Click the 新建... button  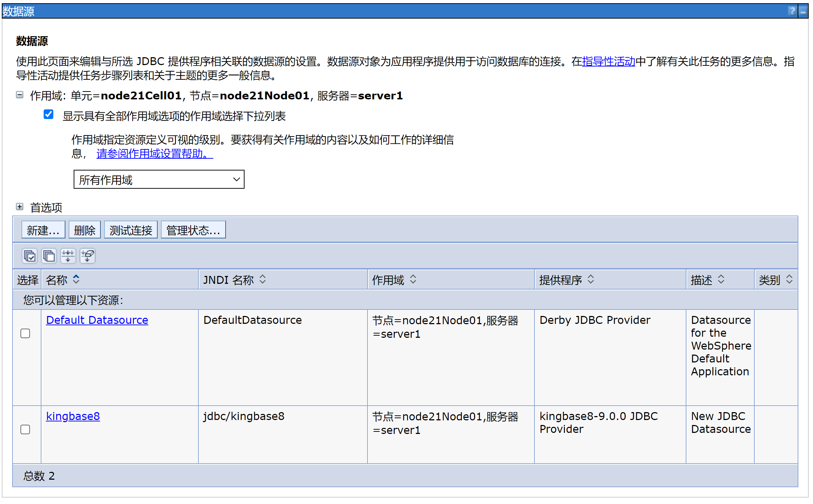(x=43, y=230)
